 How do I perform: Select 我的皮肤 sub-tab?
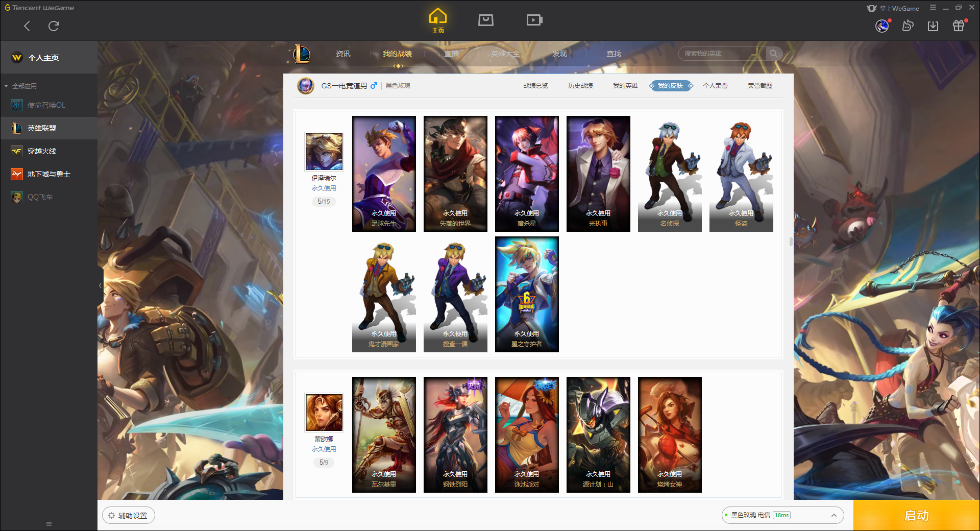pos(671,86)
